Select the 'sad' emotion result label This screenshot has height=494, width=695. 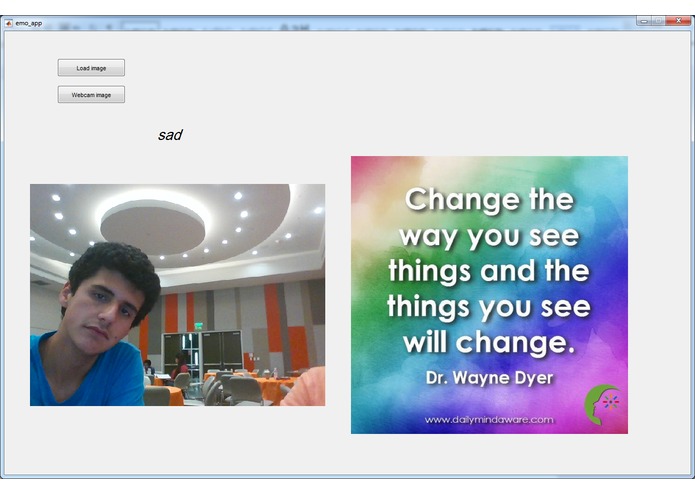tap(170, 135)
